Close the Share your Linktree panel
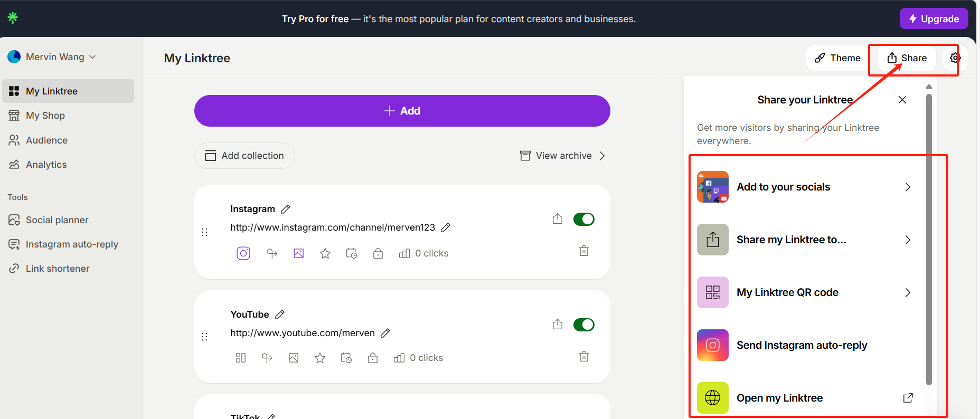The width and height of the screenshot is (980, 419). [x=902, y=100]
